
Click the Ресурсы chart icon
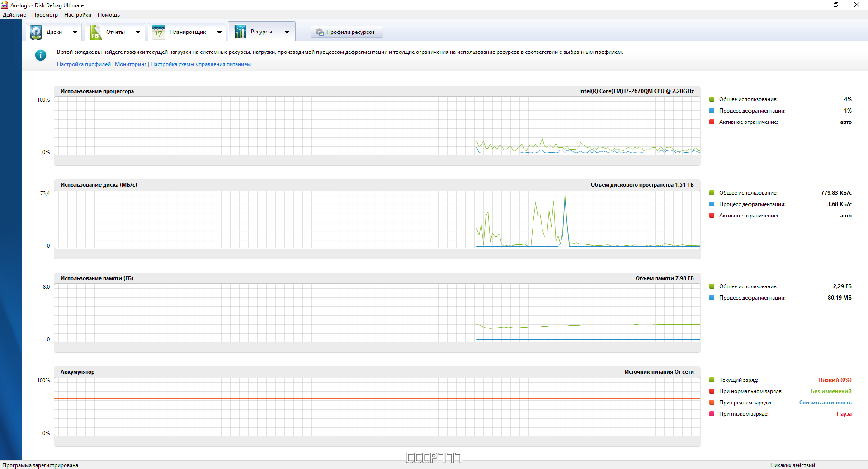(x=240, y=32)
